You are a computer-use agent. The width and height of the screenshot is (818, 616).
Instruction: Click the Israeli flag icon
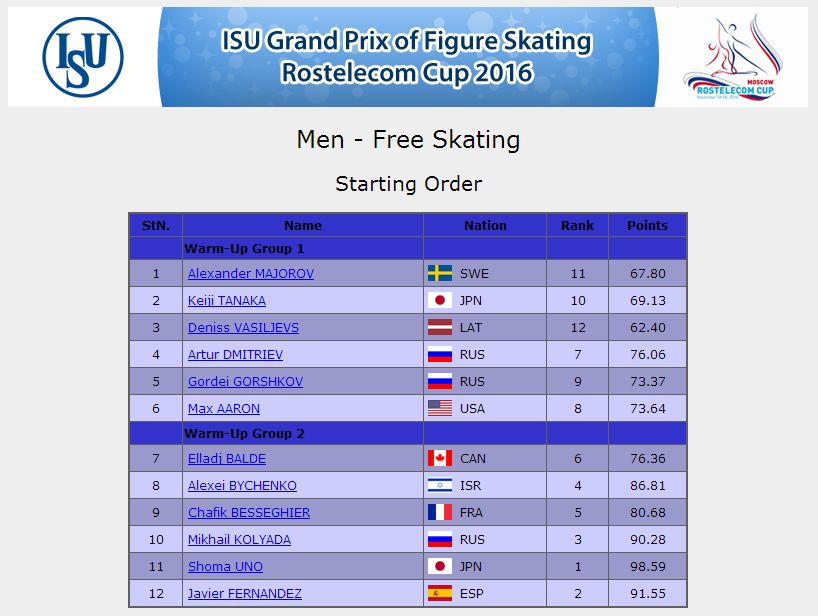click(x=440, y=486)
